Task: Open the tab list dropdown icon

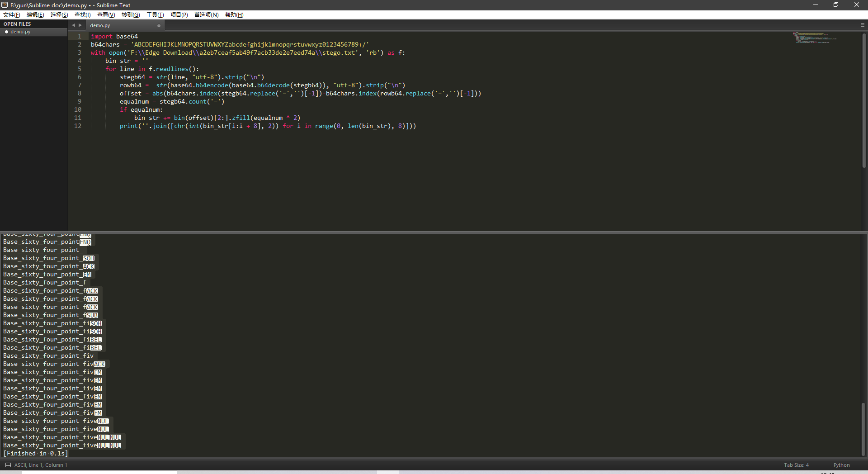Action: coord(863,25)
